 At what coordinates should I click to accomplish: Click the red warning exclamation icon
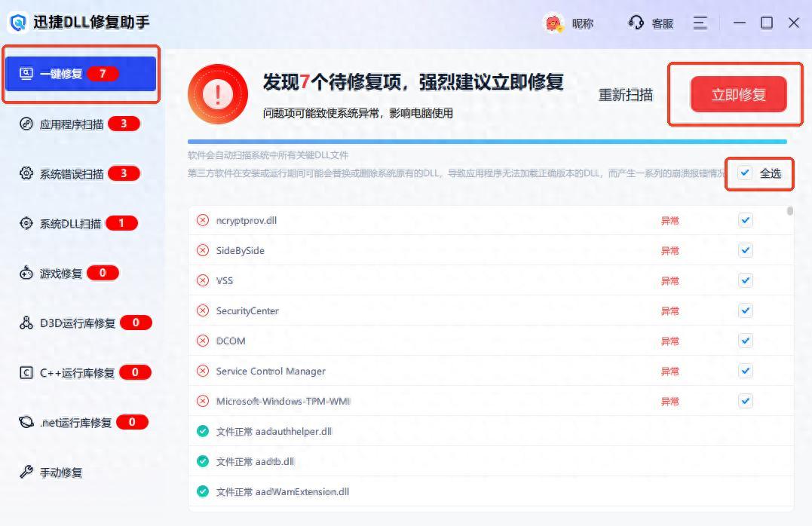[218, 94]
